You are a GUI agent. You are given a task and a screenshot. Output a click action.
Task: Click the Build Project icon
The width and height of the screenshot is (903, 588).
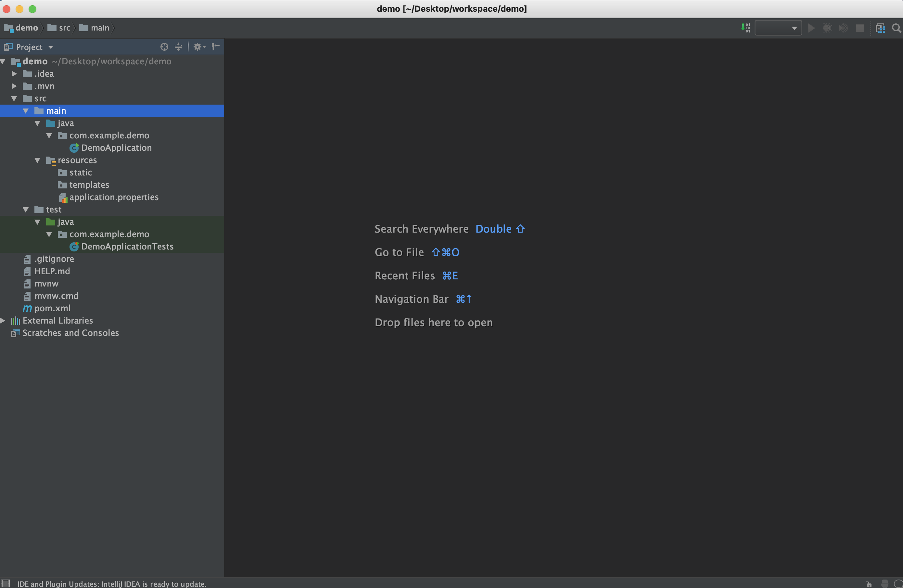pos(745,28)
